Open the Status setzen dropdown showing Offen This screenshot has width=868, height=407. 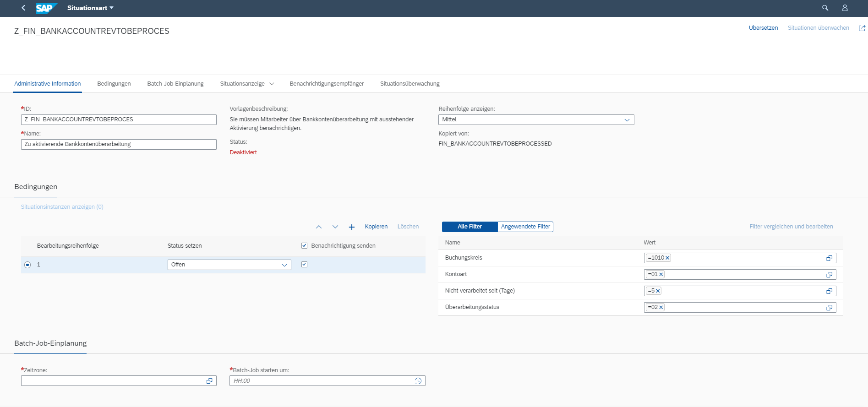click(284, 265)
